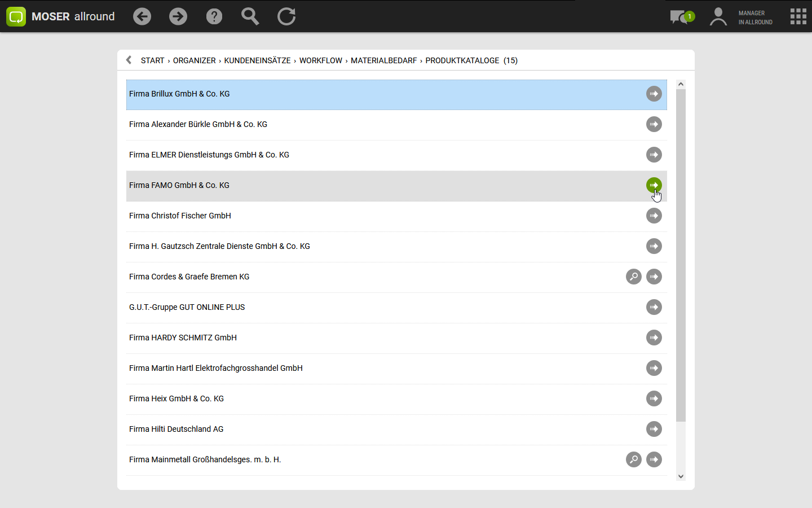Image resolution: width=812 pixels, height=508 pixels.
Task: Click scrollbar down arrow in the list
Action: [681, 476]
